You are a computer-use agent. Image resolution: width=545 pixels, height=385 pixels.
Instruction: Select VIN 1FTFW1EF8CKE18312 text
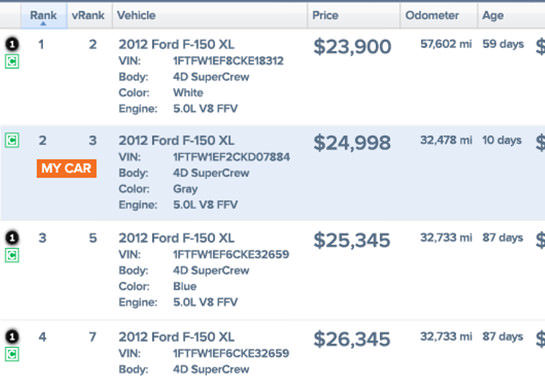pyautogui.click(x=228, y=61)
